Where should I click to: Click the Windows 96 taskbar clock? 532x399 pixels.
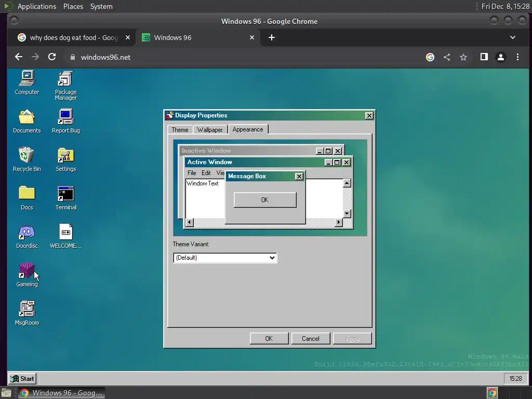pos(515,379)
